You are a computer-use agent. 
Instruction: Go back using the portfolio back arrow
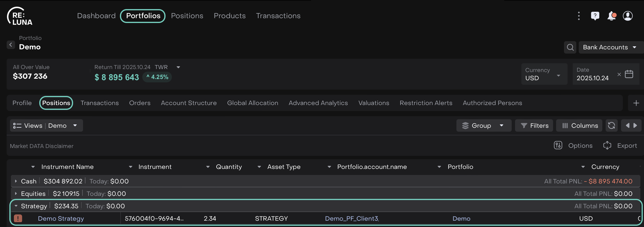click(11, 45)
